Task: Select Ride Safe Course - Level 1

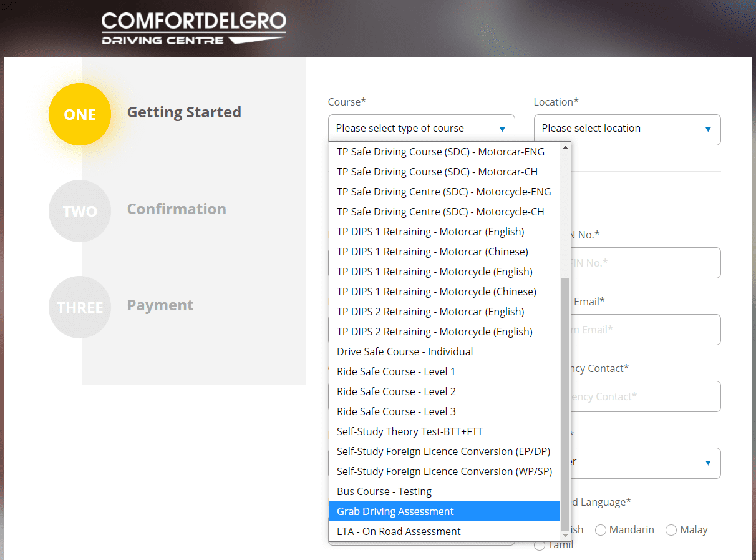Action: (444, 371)
